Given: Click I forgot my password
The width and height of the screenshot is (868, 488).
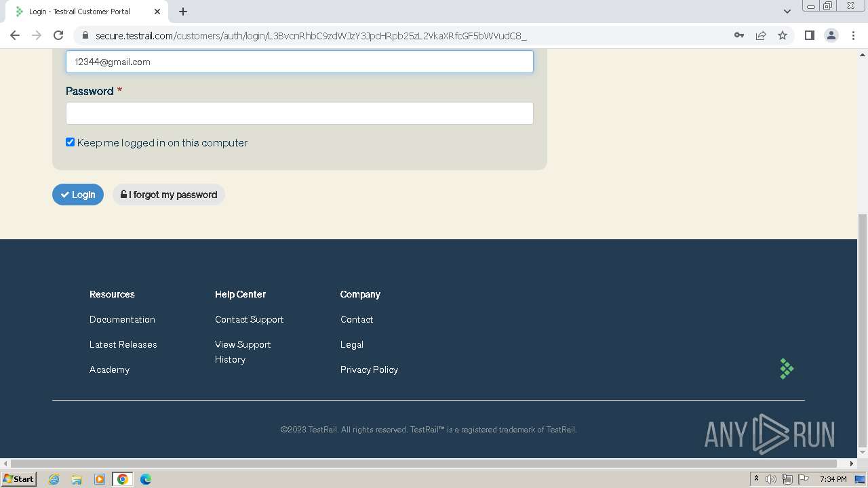Looking at the screenshot, I should click(169, 195).
